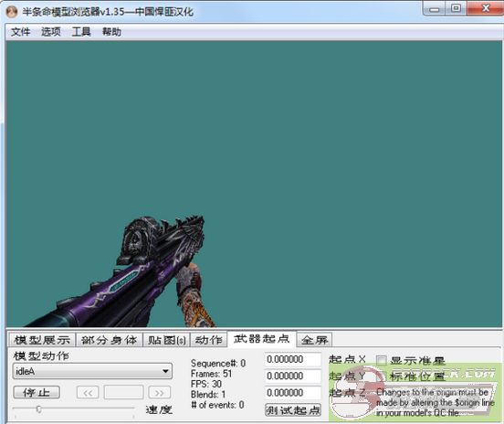The image size is (504, 424).
Task: Enable the 显示准星 checkbox
Action: click(382, 360)
